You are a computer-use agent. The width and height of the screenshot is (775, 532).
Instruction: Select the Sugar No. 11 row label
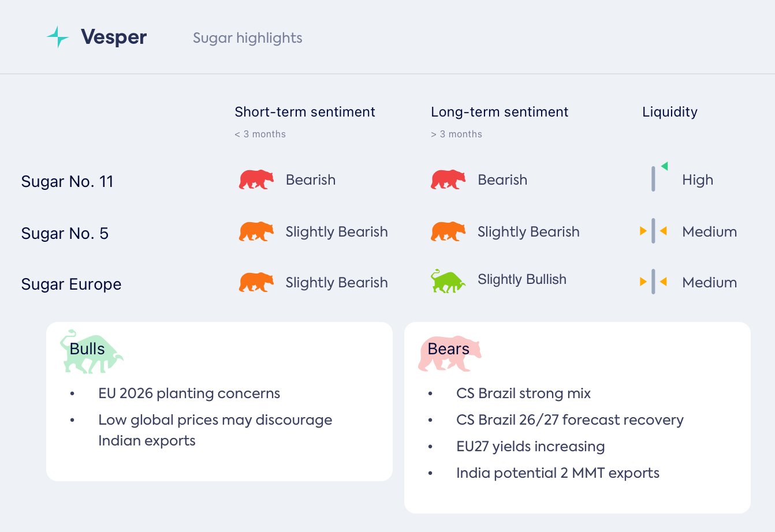click(x=67, y=181)
